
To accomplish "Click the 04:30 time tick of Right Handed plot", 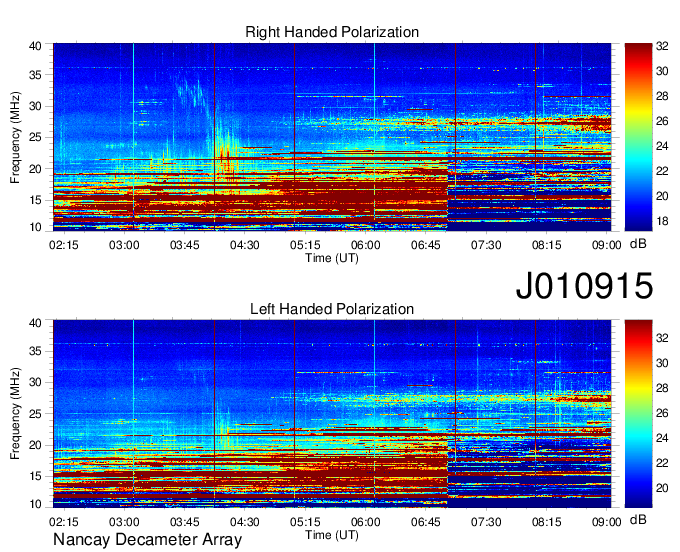I will [x=245, y=245].
